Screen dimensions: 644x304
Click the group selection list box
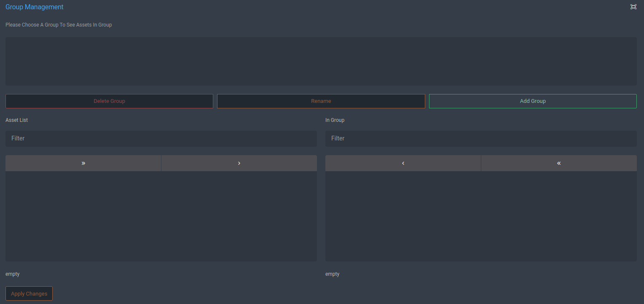point(321,61)
